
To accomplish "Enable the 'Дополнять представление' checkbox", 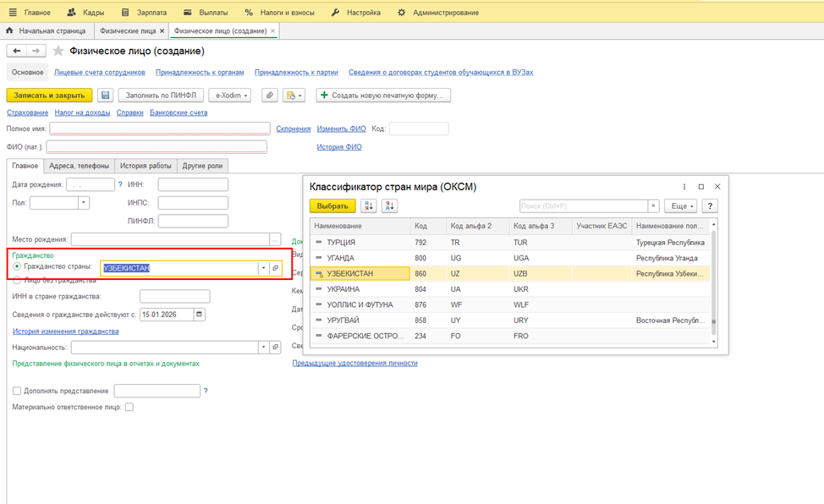I will click(17, 391).
